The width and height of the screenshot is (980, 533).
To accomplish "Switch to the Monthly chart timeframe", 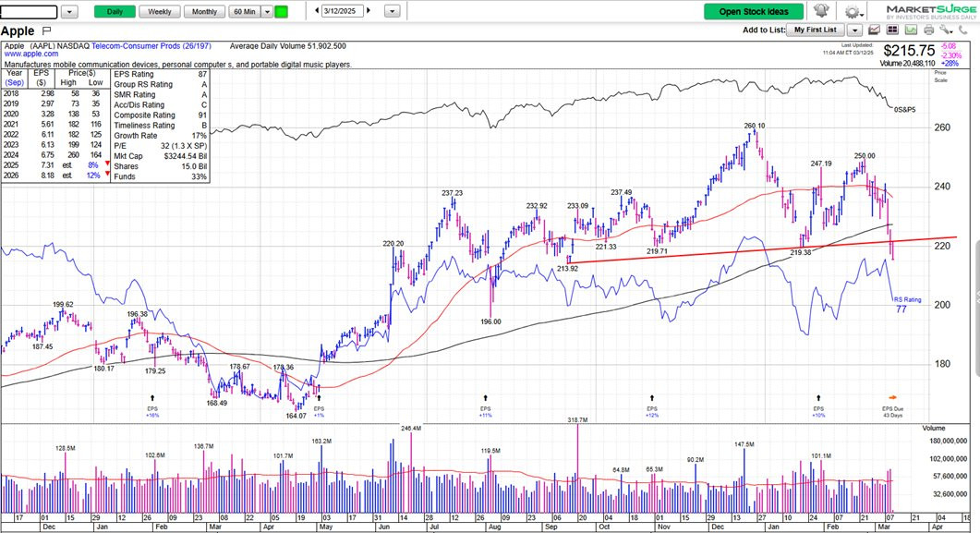I will 204,11.
